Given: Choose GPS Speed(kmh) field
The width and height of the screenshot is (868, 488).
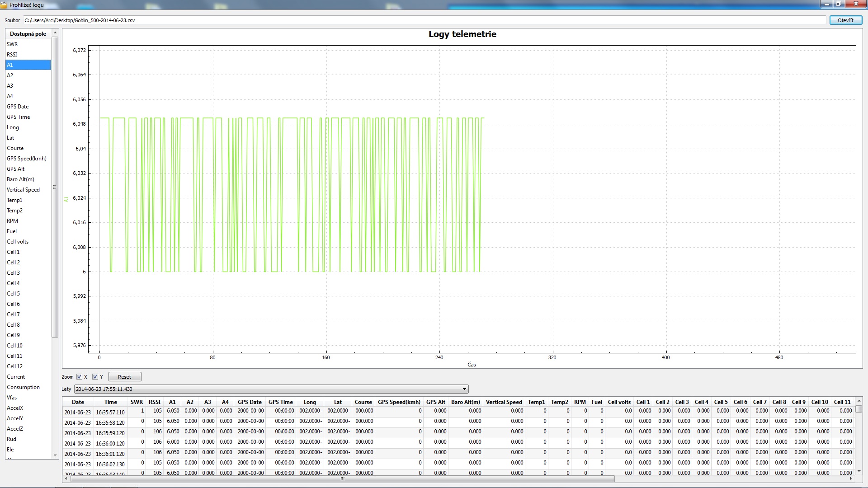Looking at the screenshot, I should pyautogui.click(x=26, y=159).
